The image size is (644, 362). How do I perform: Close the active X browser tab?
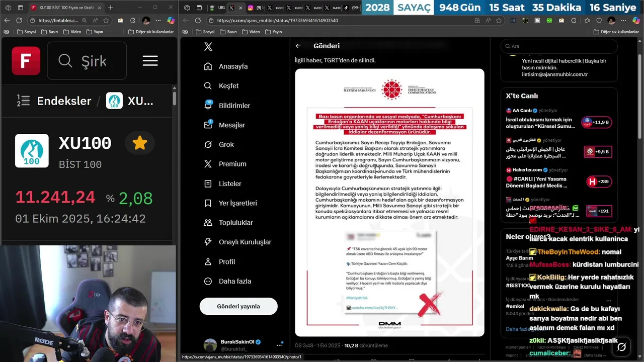[240, 8]
